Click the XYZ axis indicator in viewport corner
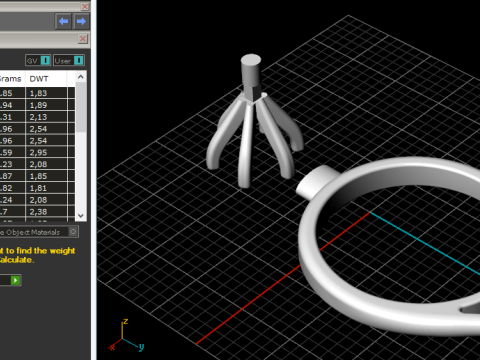Screen dimensions: 480x360 click(x=126, y=336)
